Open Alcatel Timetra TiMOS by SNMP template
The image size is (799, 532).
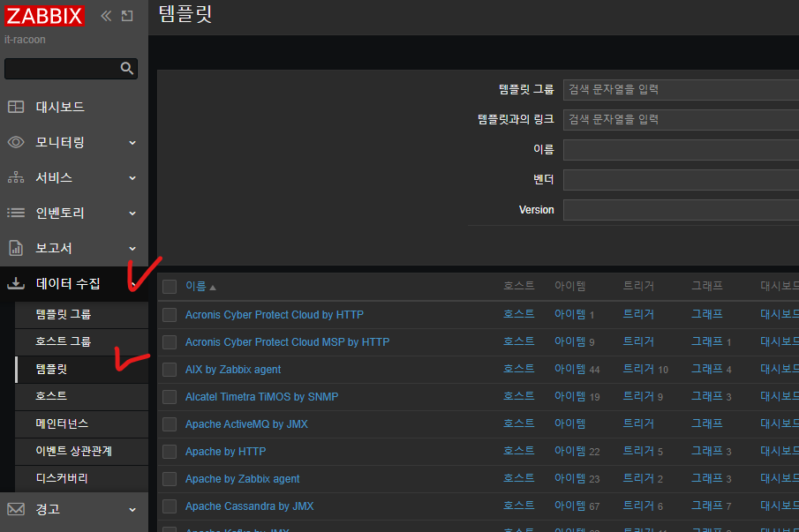261,397
